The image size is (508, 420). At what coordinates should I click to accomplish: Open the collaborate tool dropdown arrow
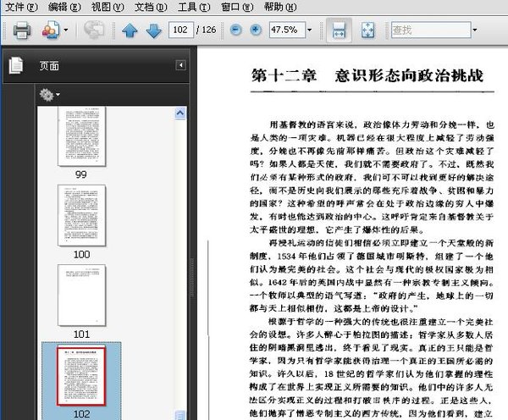tap(65, 31)
